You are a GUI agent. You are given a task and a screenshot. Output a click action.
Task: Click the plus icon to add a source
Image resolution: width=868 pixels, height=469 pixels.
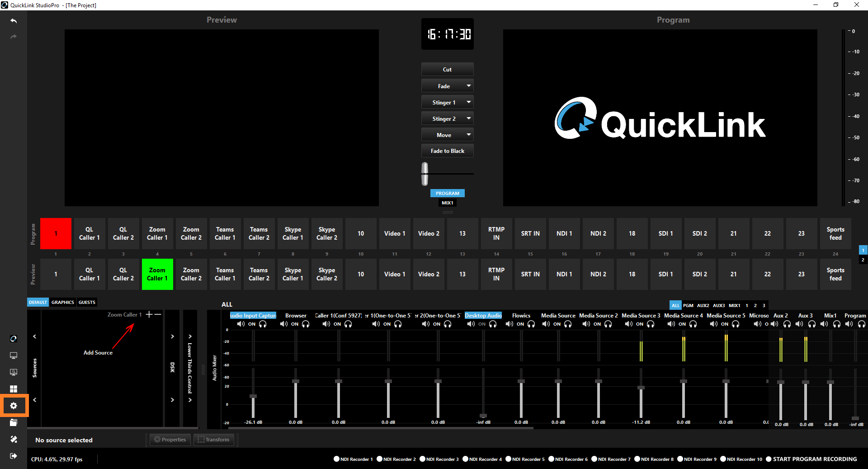149,314
